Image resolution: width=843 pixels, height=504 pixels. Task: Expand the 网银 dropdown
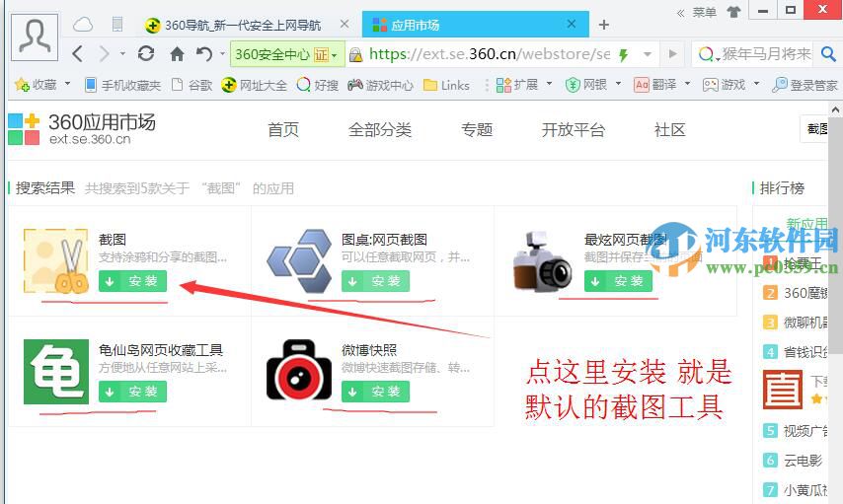(618, 84)
